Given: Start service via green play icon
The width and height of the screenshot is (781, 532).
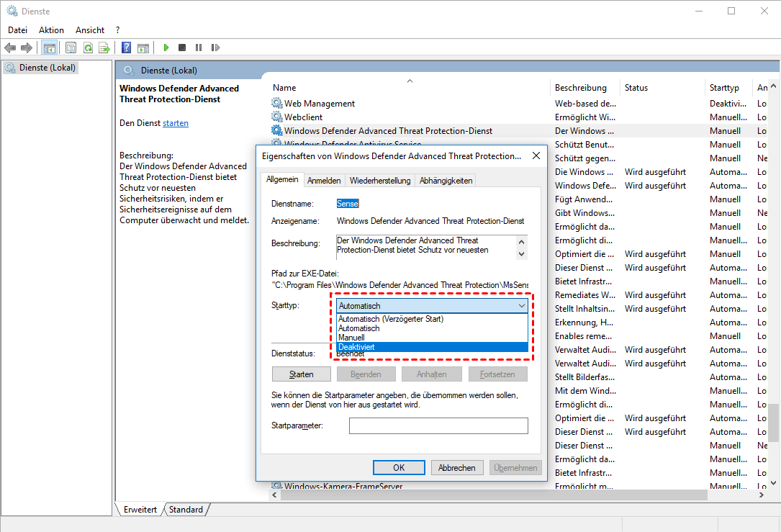Looking at the screenshot, I should [166, 48].
